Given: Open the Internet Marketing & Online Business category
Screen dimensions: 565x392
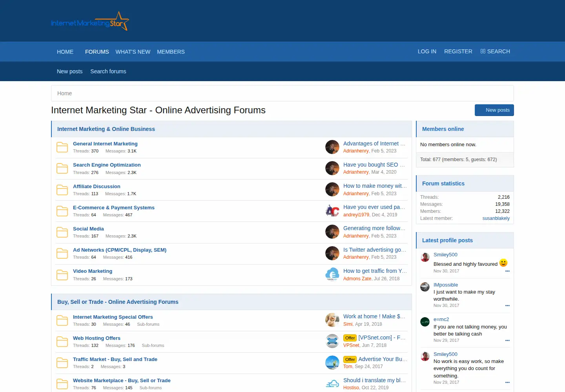Looking at the screenshot, I should click(x=106, y=129).
